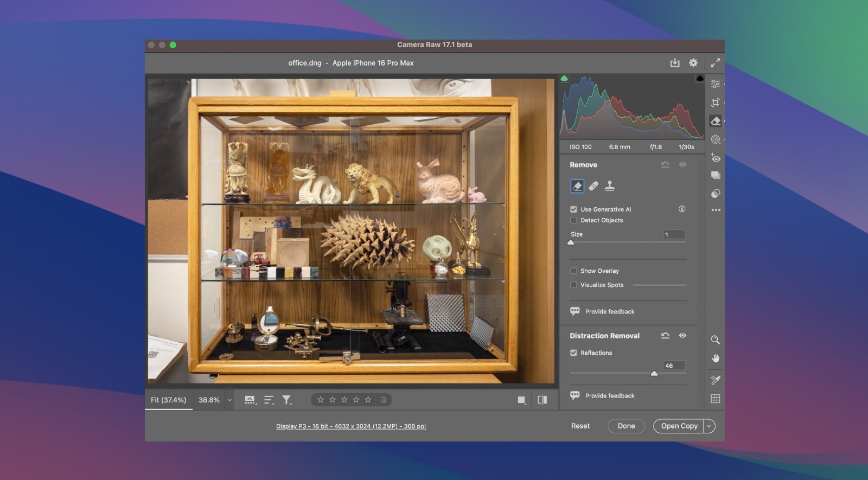Reset the Remove panel with undo arrow
The image size is (868, 480).
[x=665, y=165]
